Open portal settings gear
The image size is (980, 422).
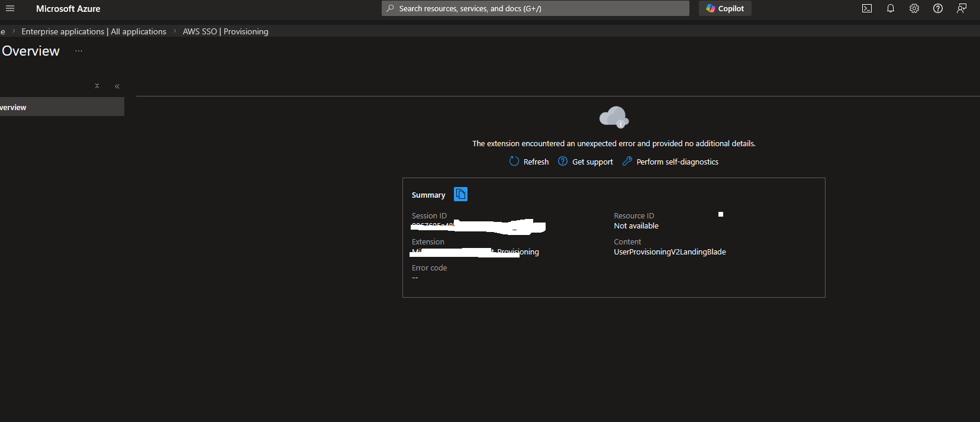click(x=914, y=8)
